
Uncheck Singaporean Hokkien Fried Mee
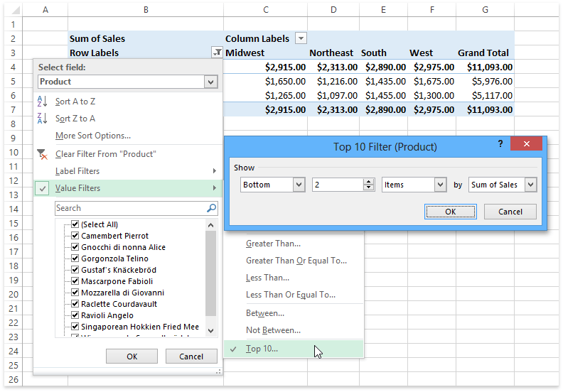tap(75, 327)
